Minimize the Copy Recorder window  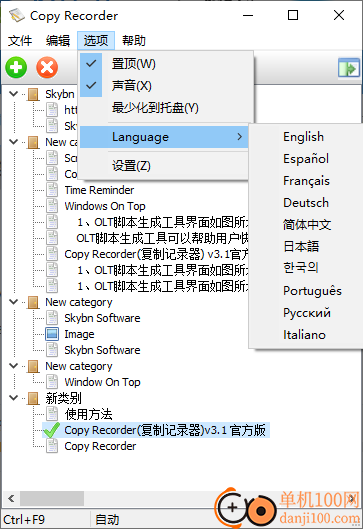[x=248, y=15]
